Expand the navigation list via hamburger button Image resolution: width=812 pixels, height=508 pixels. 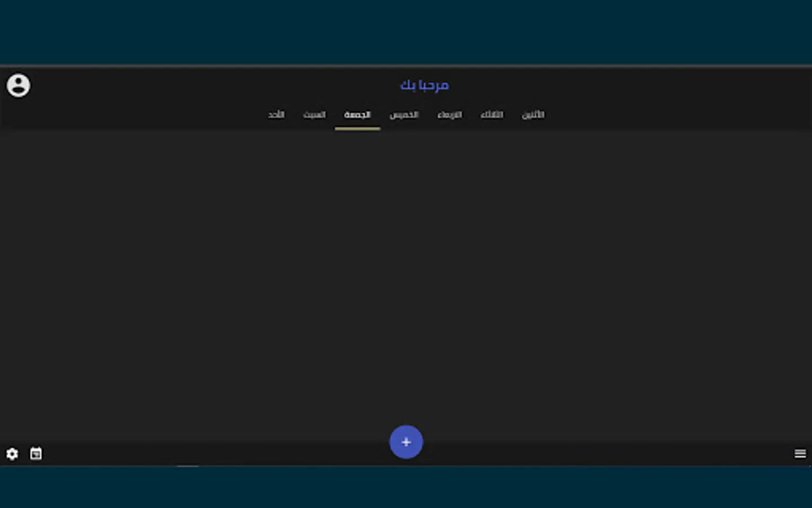800,453
